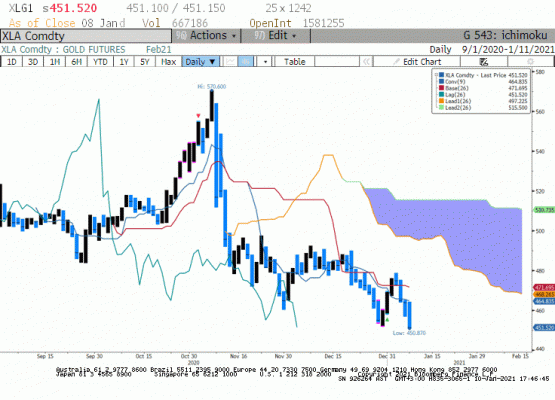This screenshot has height=400, width=555.
Task: Select the 1Y range button
Action: coord(124,62)
